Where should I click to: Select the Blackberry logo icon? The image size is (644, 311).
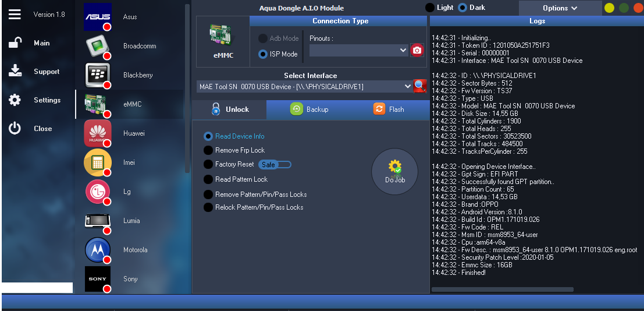(98, 75)
